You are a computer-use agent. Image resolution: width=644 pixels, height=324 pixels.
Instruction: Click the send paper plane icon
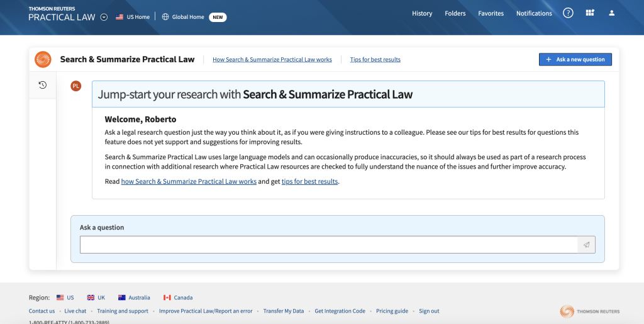pos(586,245)
